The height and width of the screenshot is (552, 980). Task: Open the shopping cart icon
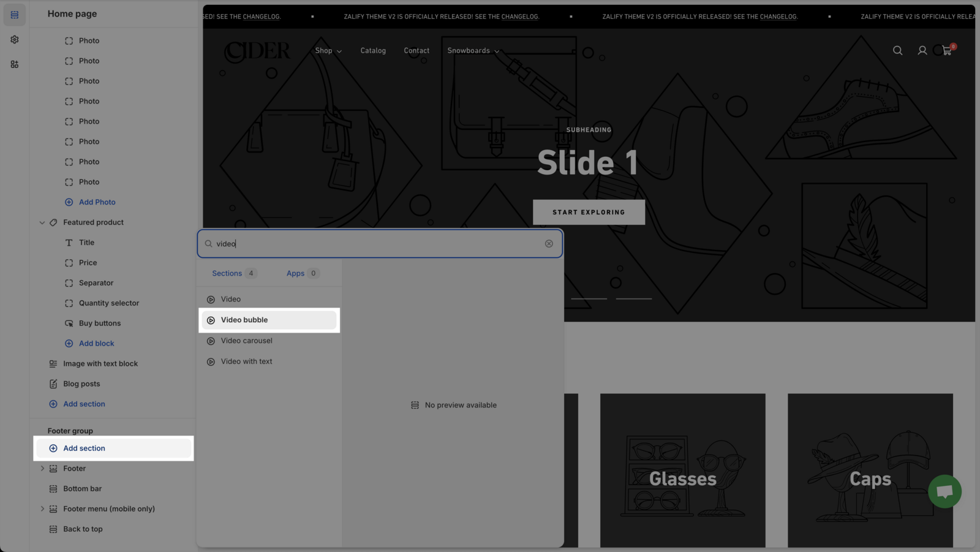click(947, 51)
